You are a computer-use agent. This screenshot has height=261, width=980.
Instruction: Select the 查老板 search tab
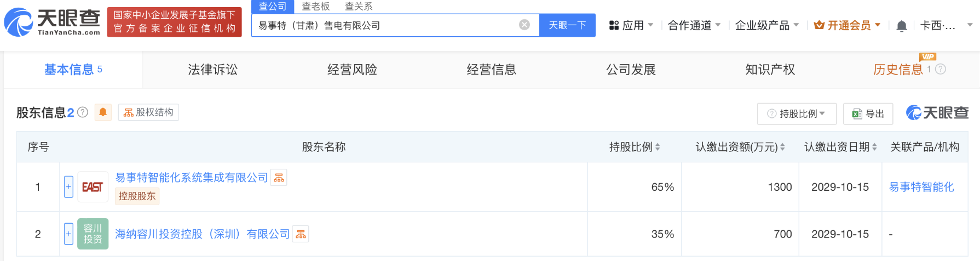coord(315,7)
